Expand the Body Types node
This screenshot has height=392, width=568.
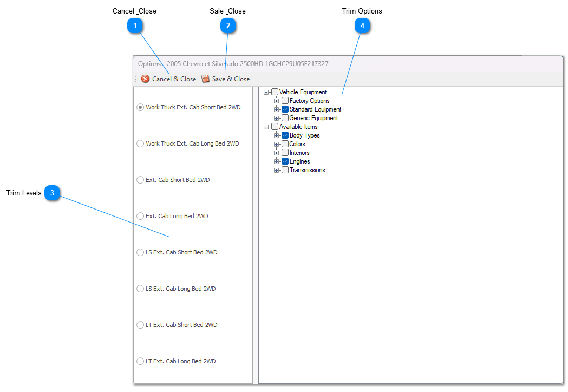(276, 136)
